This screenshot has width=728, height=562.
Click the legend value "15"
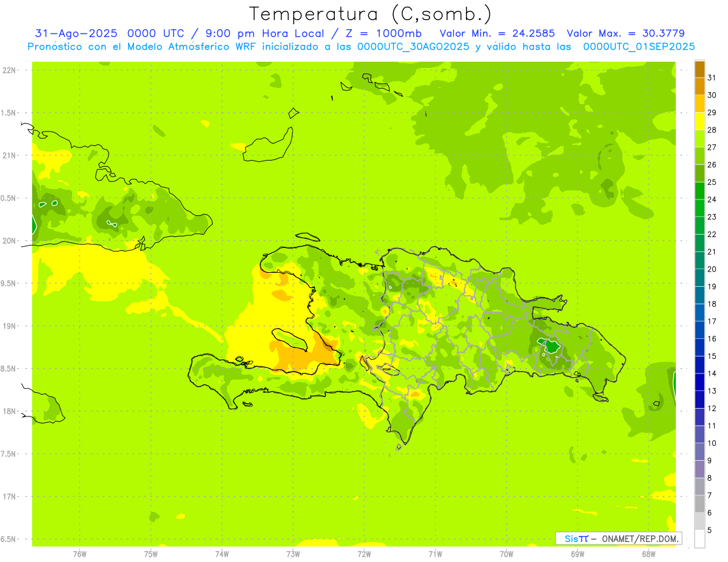click(x=712, y=356)
